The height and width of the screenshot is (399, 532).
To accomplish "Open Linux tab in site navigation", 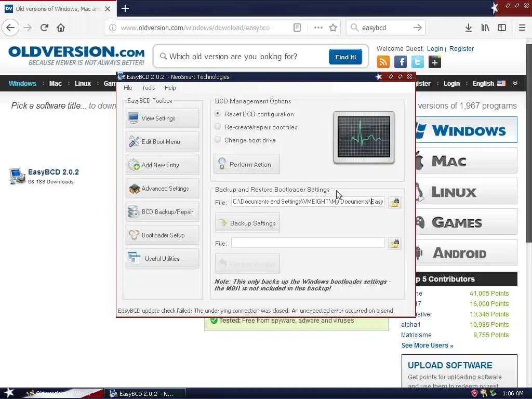I will [83, 84].
